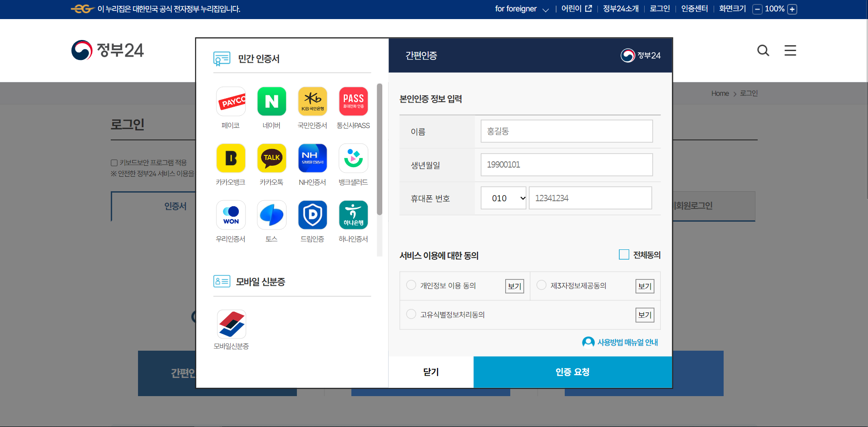Click 로그인 in top bar
Viewport: 868px width, 427px height.
(660, 9)
